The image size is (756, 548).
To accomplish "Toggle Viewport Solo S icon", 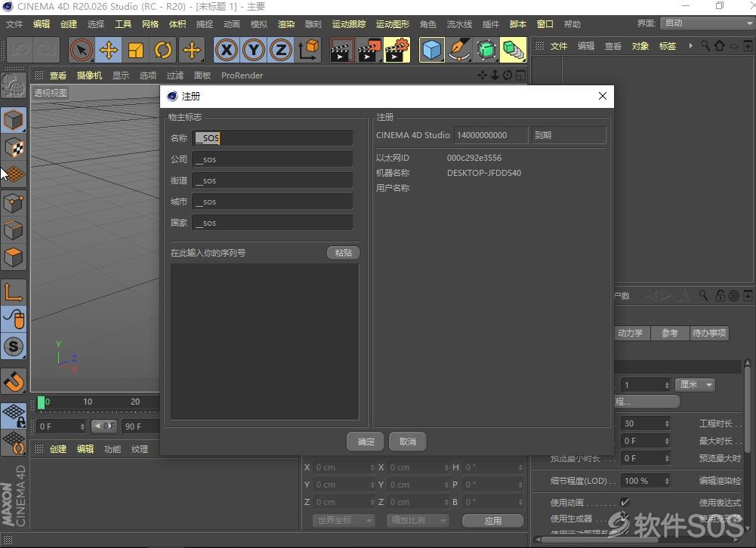I will (x=14, y=346).
